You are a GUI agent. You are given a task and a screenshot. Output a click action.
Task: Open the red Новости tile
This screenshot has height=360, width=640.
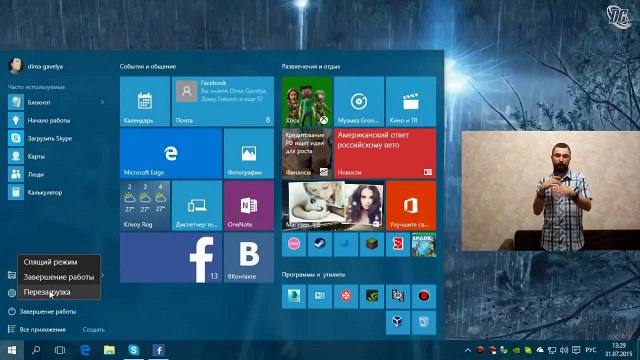click(x=385, y=153)
